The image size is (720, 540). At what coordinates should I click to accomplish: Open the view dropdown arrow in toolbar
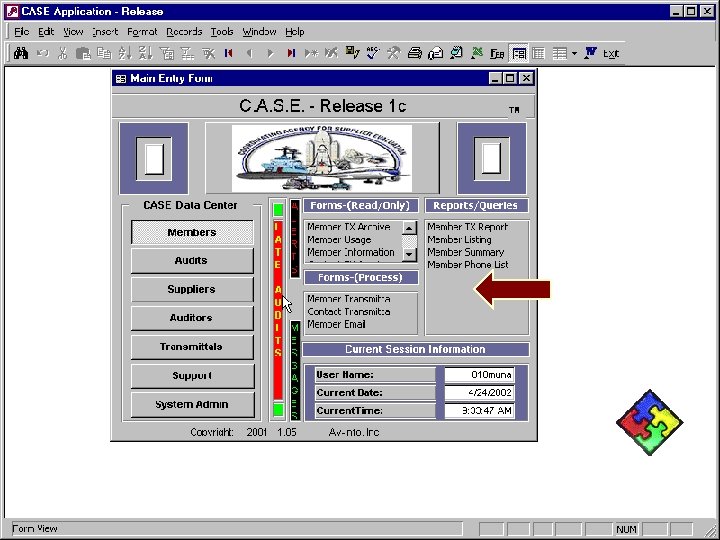[x=574, y=54]
